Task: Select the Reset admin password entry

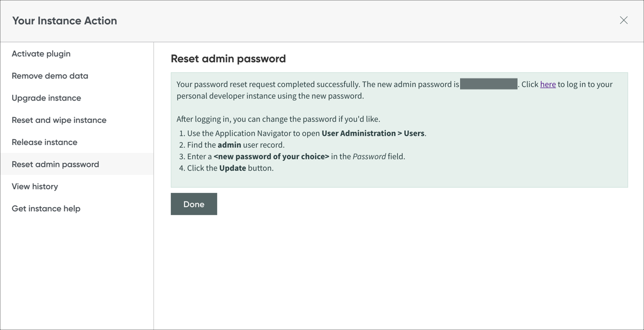Action: click(x=55, y=164)
